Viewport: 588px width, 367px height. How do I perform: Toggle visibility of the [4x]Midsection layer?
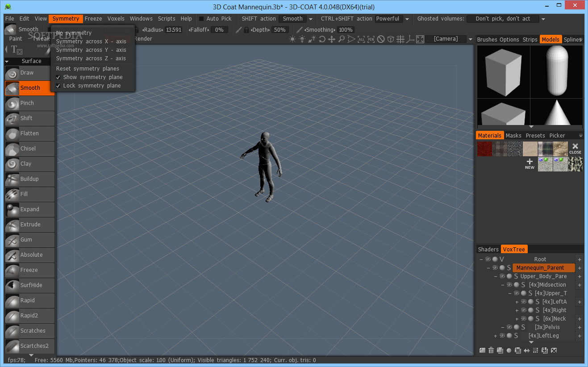pyautogui.click(x=509, y=285)
